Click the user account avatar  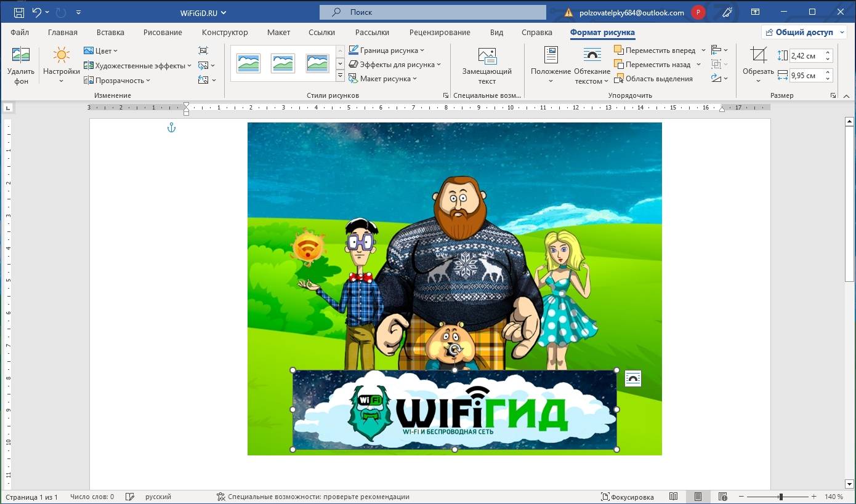click(698, 12)
